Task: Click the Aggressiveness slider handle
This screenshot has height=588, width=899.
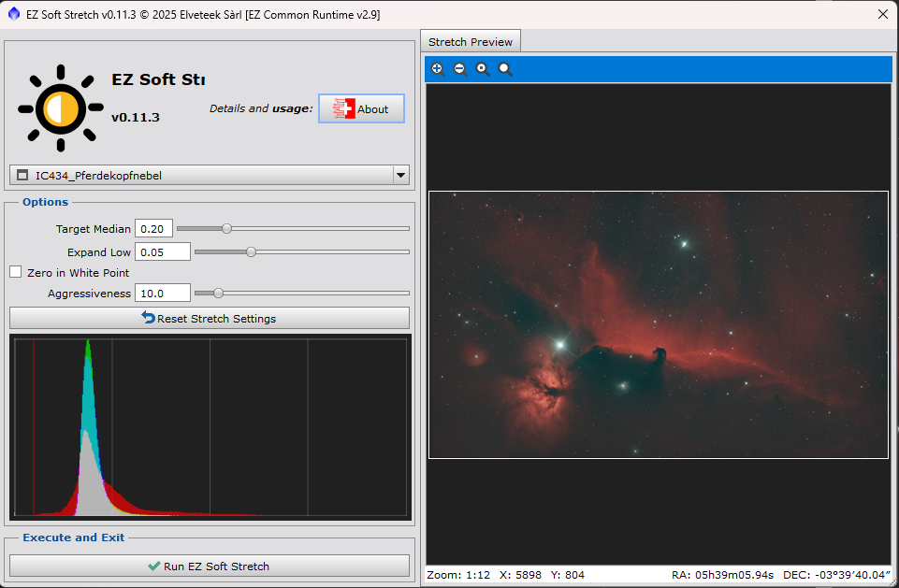Action: pos(218,293)
